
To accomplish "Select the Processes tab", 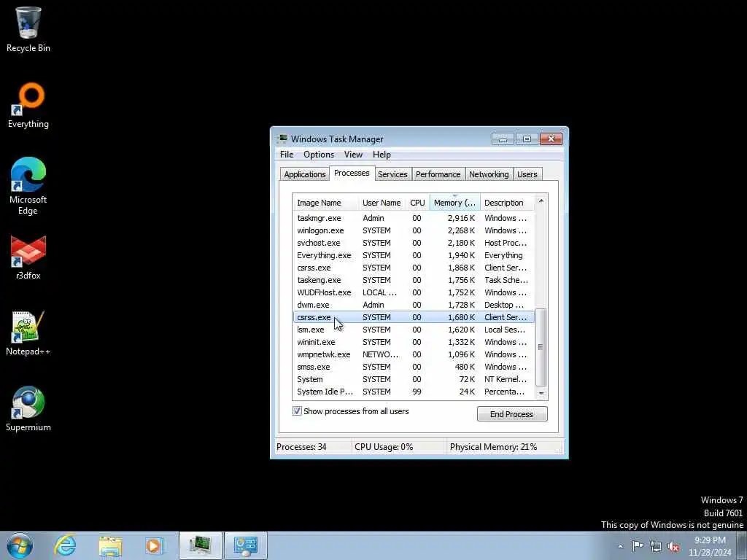I will pos(352,173).
